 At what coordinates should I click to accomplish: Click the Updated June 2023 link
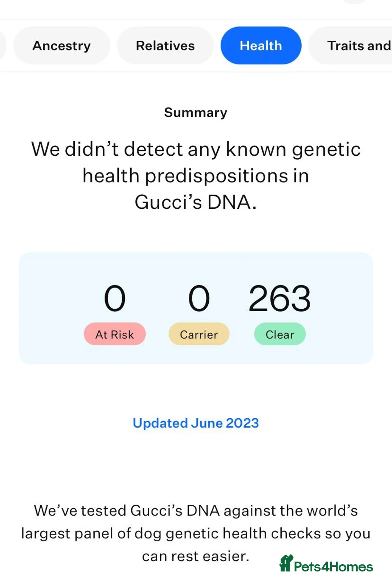tap(196, 423)
